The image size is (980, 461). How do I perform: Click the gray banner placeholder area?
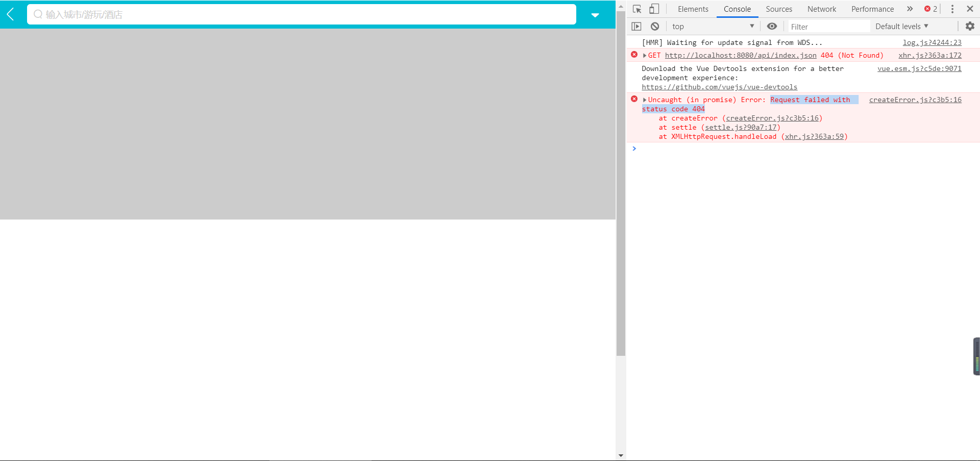[308, 124]
